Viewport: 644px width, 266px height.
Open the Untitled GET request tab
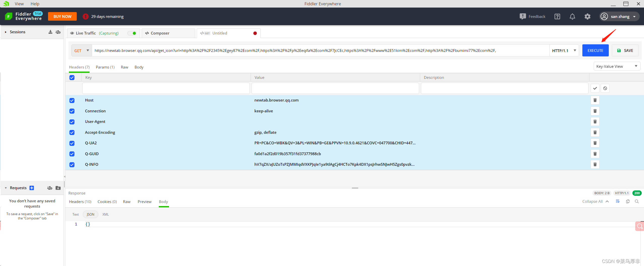pos(228,33)
